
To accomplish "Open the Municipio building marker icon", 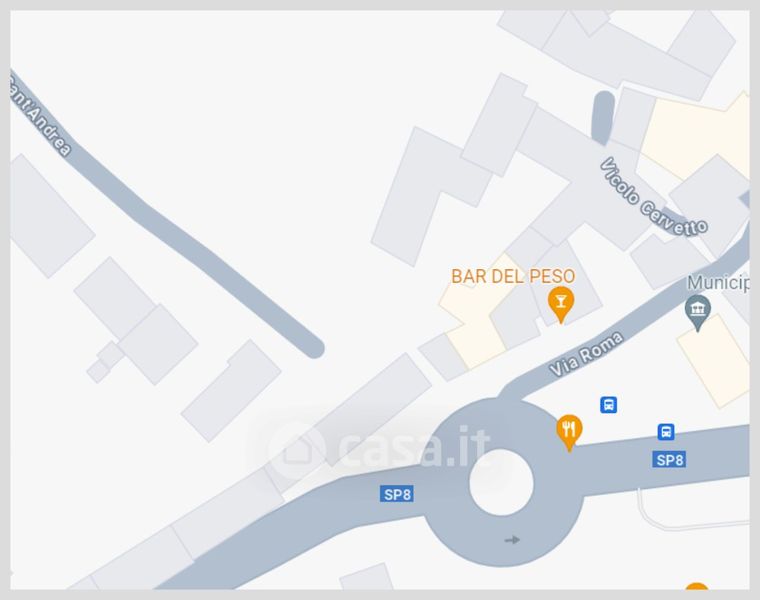I will tap(697, 313).
